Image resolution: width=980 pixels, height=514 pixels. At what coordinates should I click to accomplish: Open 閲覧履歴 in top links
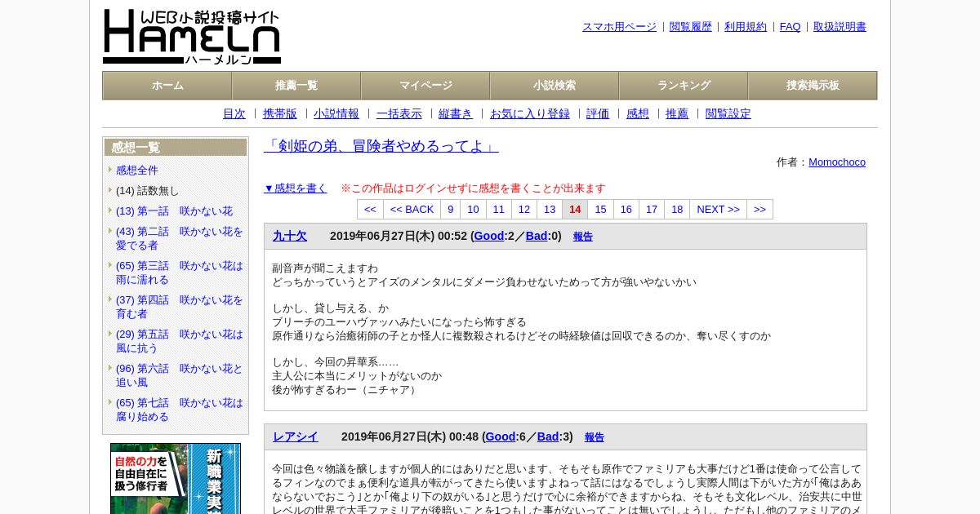[x=691, y=26]
